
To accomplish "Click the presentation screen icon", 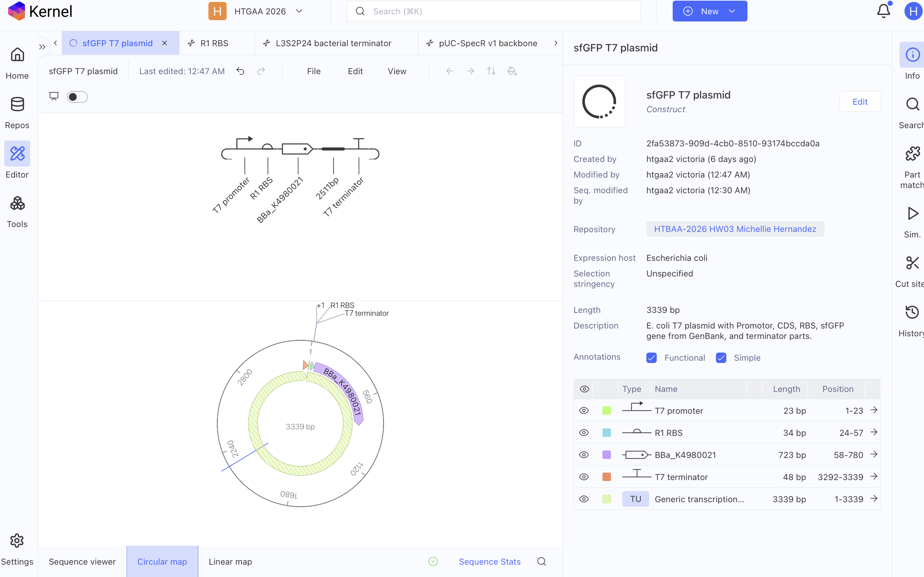I will (x=54, y=97).
